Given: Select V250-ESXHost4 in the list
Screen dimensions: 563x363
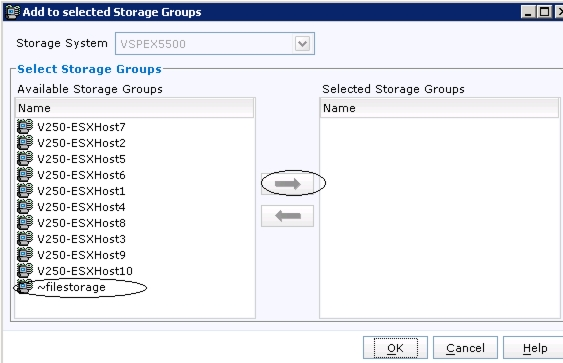Looking at the screenshot, I should coord(81,207).
